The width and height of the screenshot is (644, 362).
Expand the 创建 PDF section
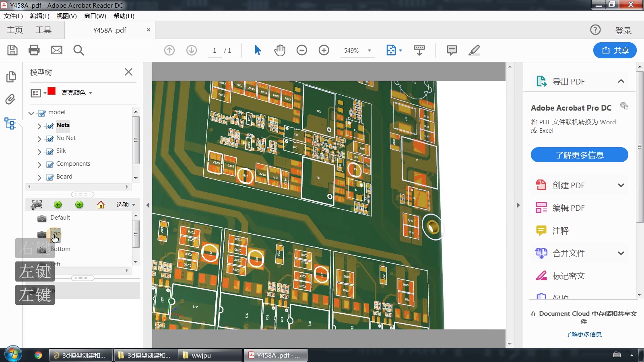(621, 185)
